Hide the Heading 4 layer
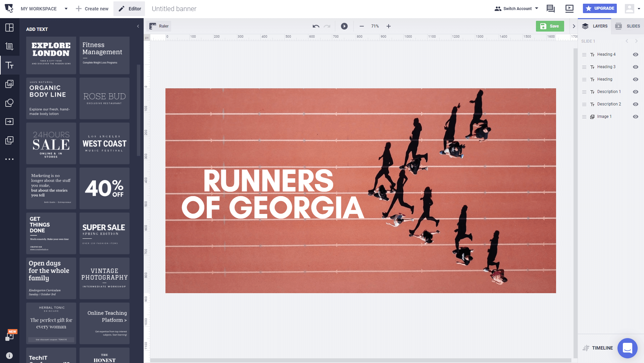 point(636,55)
